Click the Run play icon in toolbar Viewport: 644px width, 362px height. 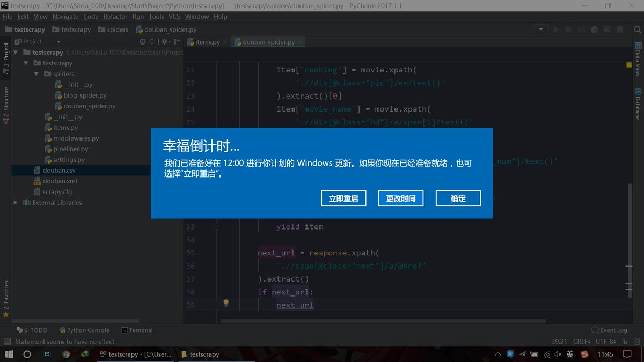point(556,29)
